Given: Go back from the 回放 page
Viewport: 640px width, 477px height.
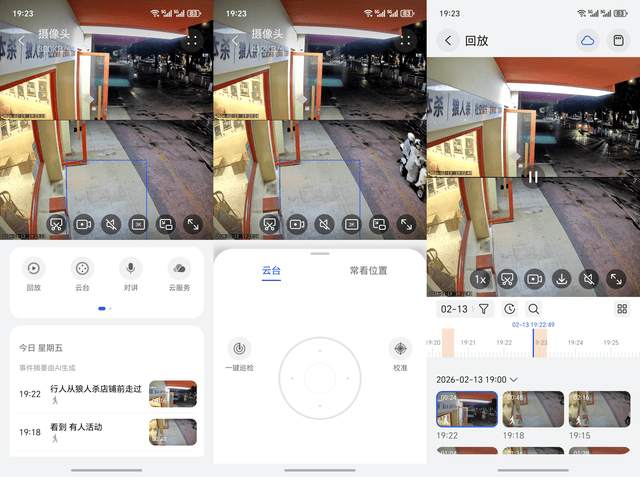Looking at the screenshot, I should click(448, 41).
